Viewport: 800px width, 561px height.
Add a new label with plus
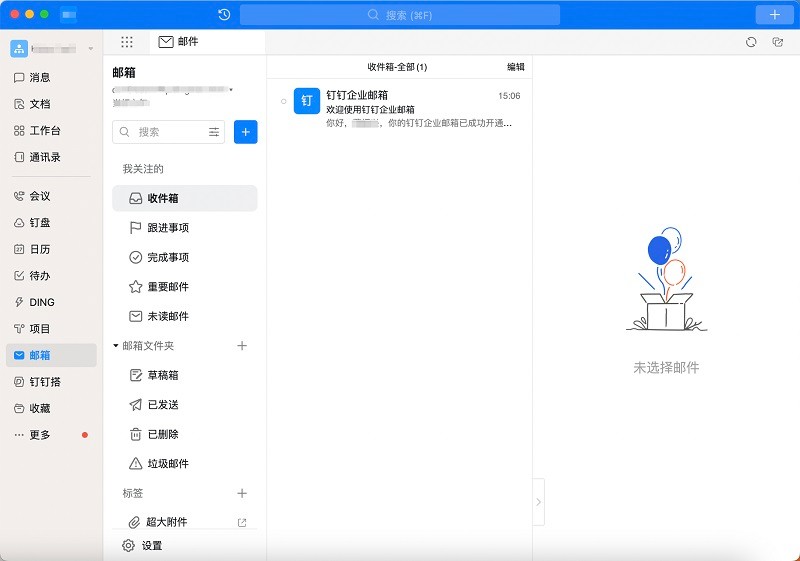241,493
